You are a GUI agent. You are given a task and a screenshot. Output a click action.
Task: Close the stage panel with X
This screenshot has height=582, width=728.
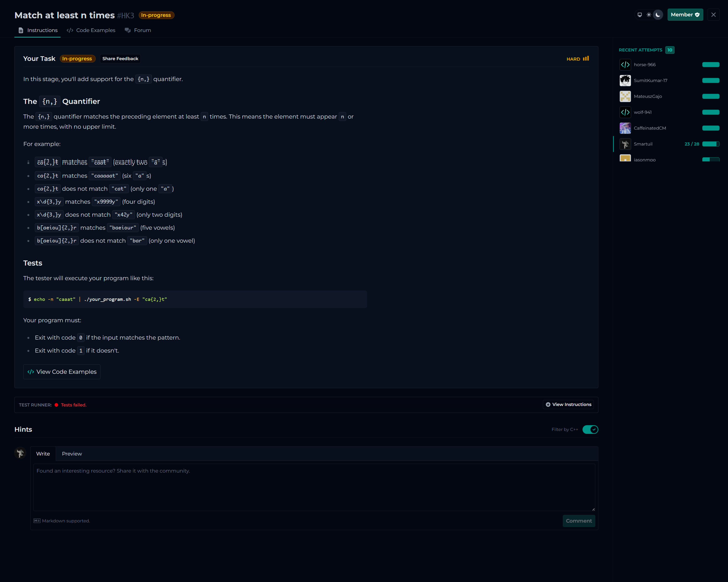point(713,15)
